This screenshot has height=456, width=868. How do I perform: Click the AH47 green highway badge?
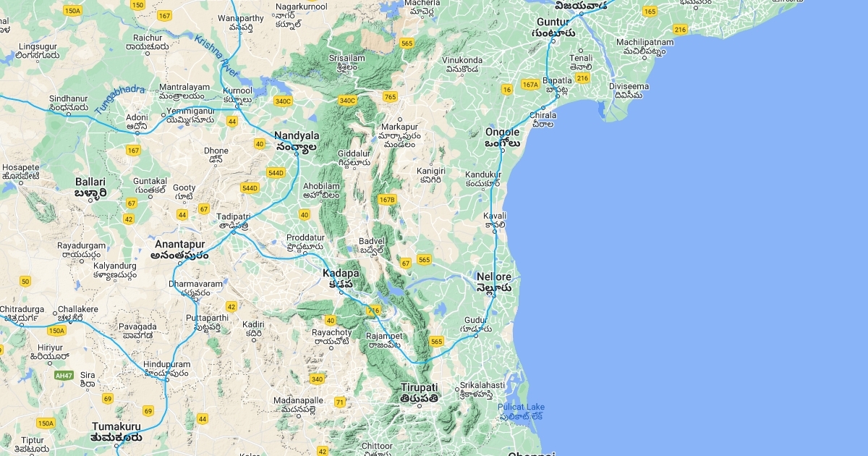(x=64, y=376)
